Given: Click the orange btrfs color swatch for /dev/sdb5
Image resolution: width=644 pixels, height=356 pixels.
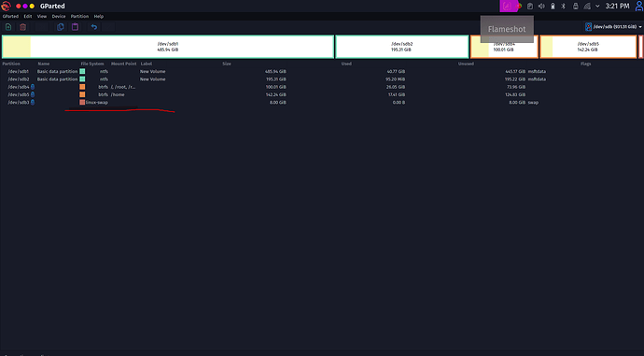Looking at the screenshot, I should pos(82,94).
